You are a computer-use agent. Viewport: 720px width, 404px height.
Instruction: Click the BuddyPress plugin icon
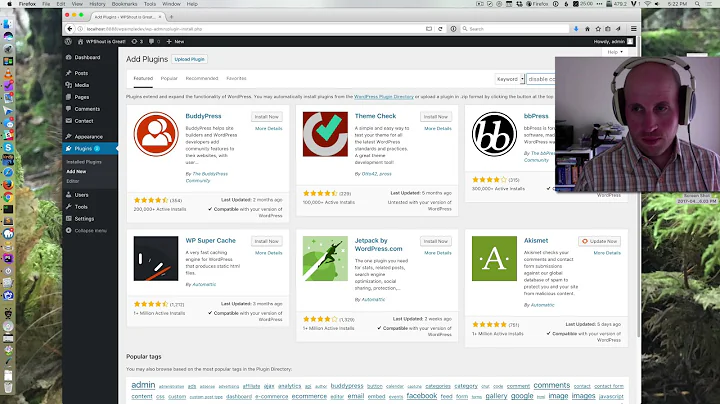coord(156,134)
